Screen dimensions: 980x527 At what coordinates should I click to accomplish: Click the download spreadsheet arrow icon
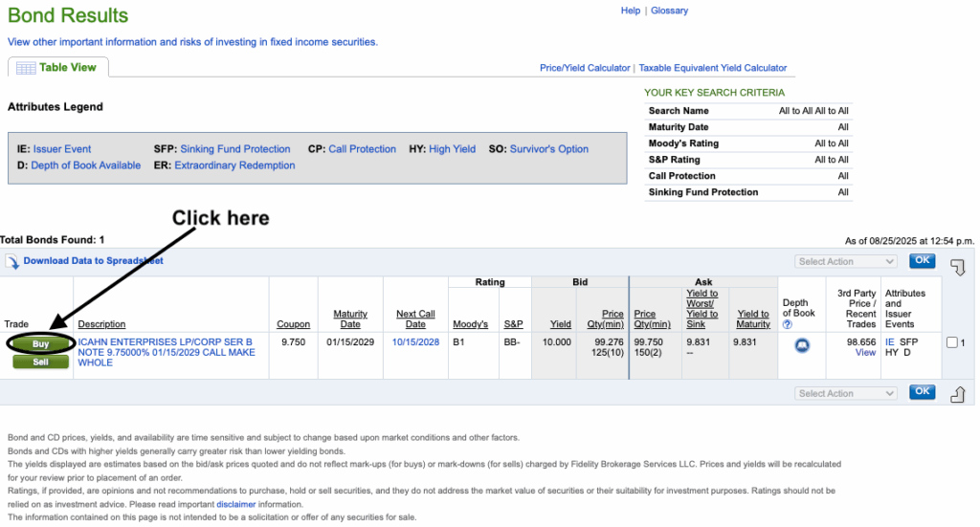(12, 262)
